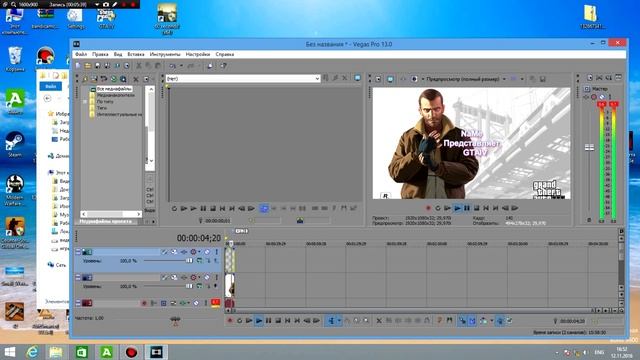Click the Save project icon

tap(98, 66)
